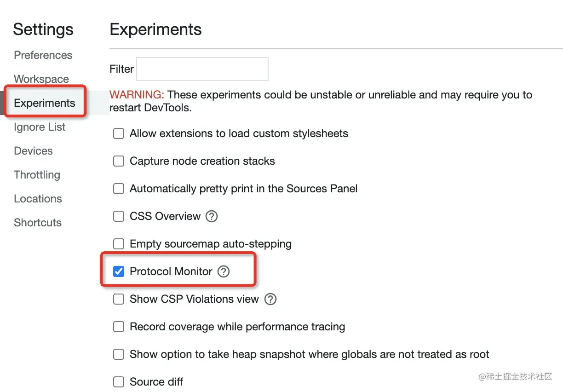Open the Preferences settings tab
The image size is (563, 392).
(x=43, y=55)
